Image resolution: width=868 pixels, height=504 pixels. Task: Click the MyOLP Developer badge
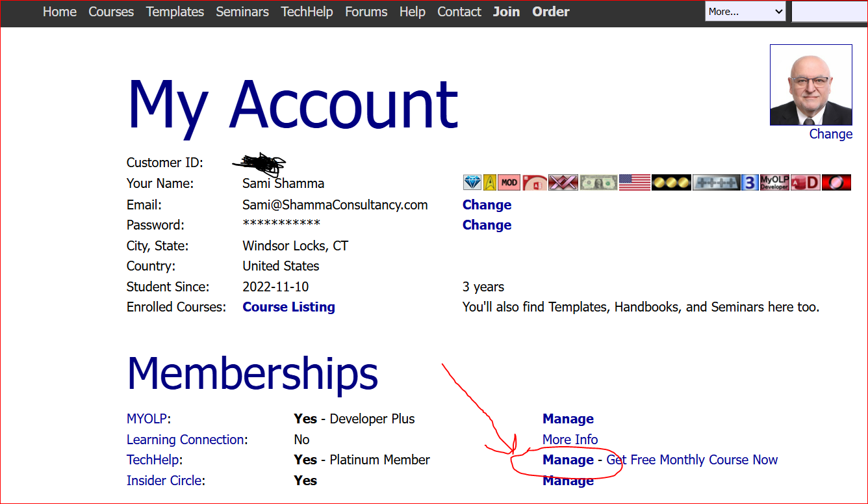coord(774,183)
